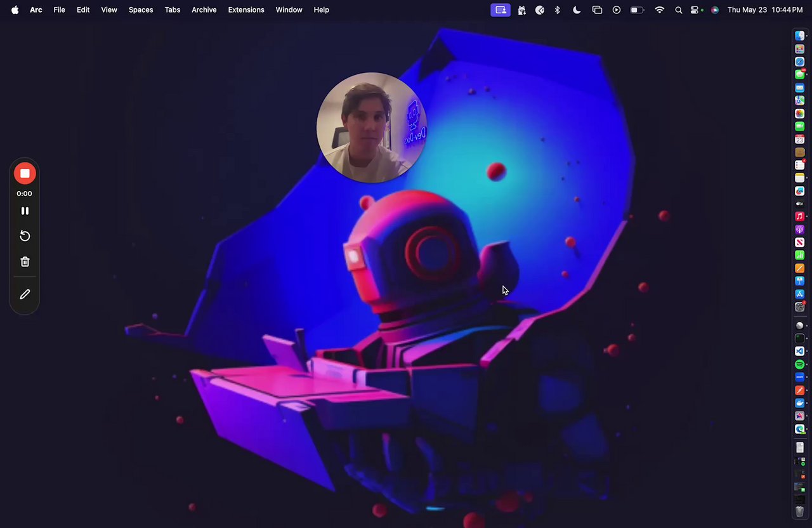
Task: Show battery status
Action: [637, 10]
